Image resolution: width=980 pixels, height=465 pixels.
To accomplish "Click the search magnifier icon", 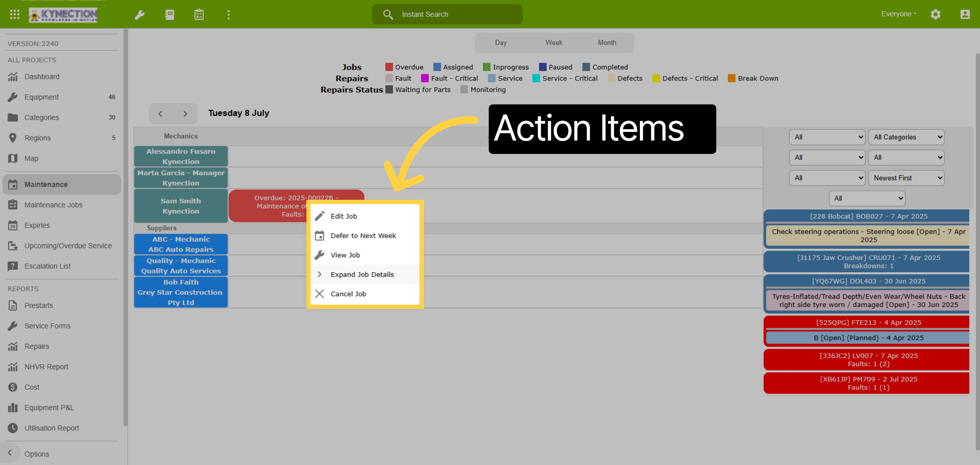I will (388, 15).
